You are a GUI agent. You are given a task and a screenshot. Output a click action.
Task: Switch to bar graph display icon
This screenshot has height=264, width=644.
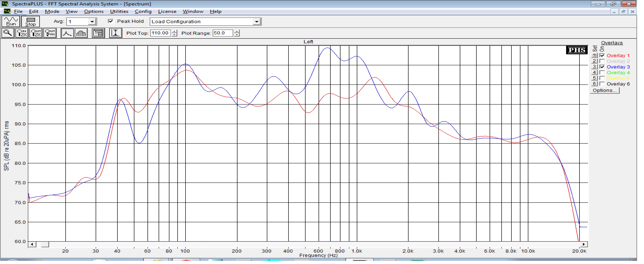tap(81, 33)
